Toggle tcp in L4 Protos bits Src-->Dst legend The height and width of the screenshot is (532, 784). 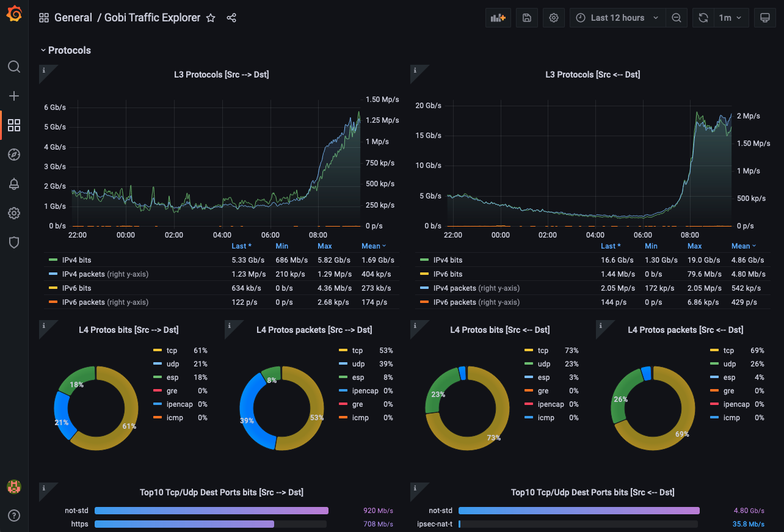click(x=172, y=351)
